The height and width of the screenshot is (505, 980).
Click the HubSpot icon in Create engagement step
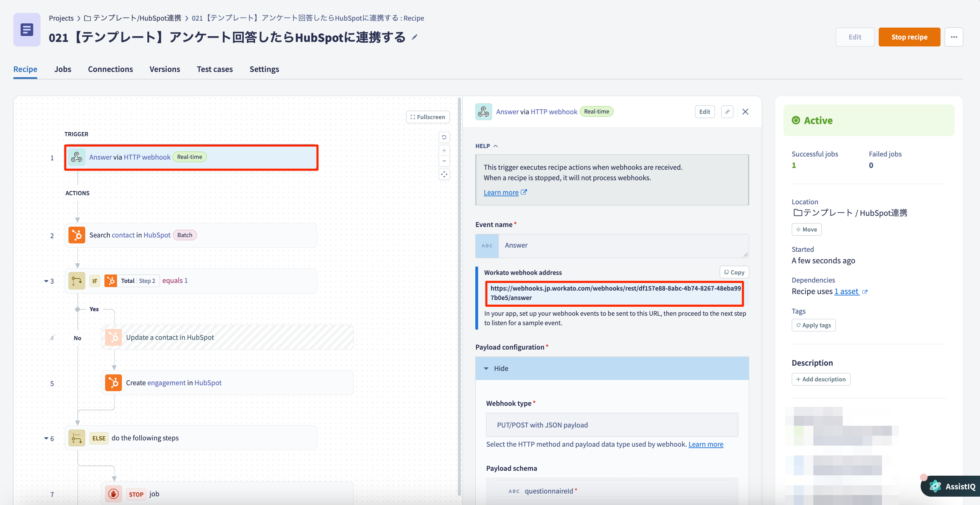click(114, 383)
